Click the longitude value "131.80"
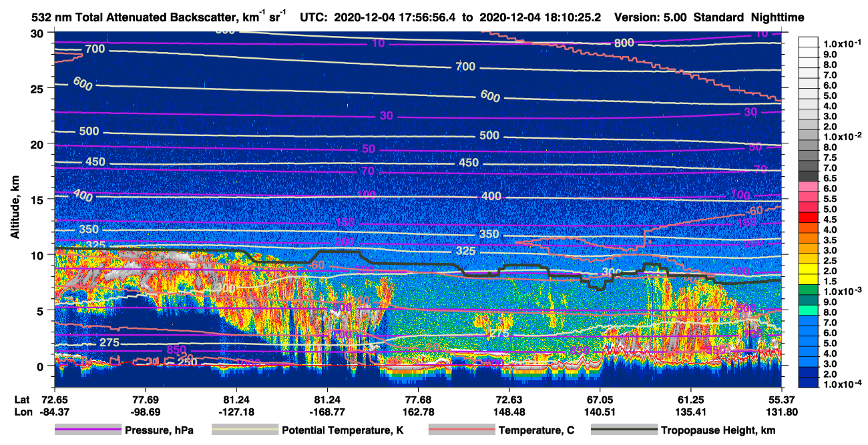Screen dimensions: 868x445 pyautogui.click(x=783, y=411)
